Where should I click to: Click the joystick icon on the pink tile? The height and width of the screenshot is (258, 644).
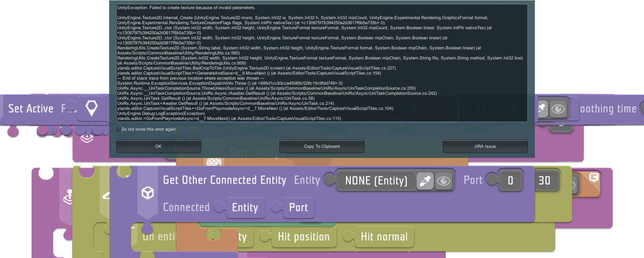tap(68, 197)
